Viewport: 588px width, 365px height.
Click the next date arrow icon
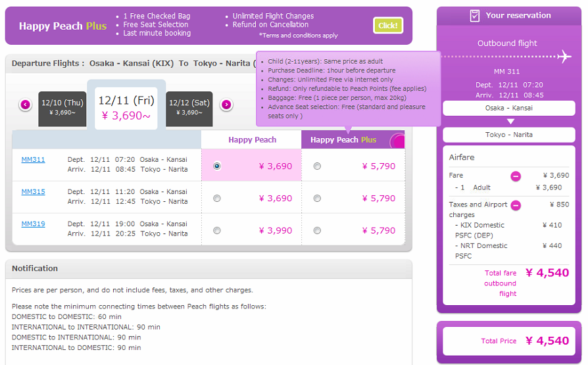(226, 104)
